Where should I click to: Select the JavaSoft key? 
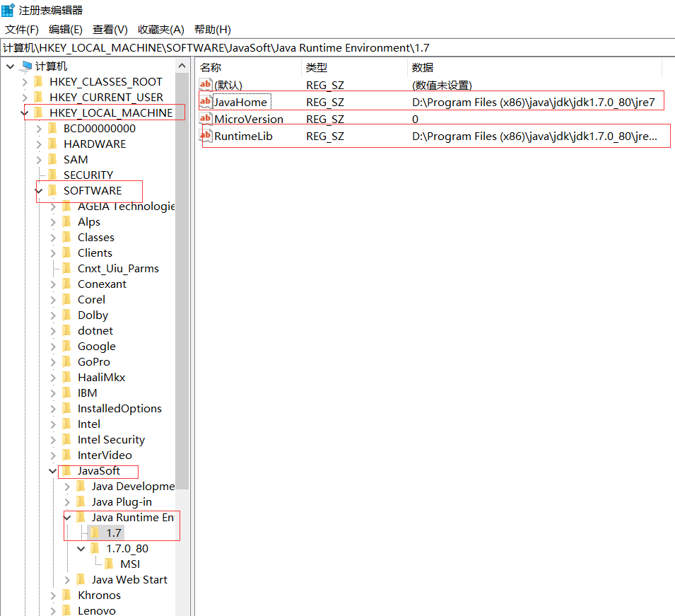(x=98, y=471)
